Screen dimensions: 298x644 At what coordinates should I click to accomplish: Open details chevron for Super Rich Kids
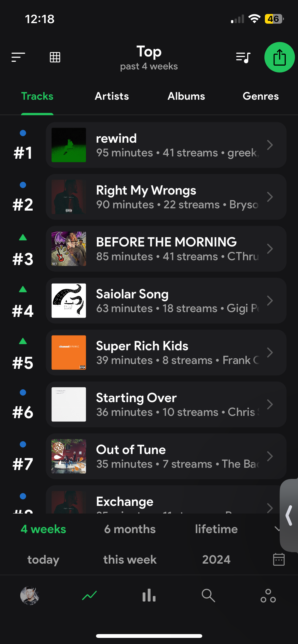pyautogui.click(x=270, y=353)
